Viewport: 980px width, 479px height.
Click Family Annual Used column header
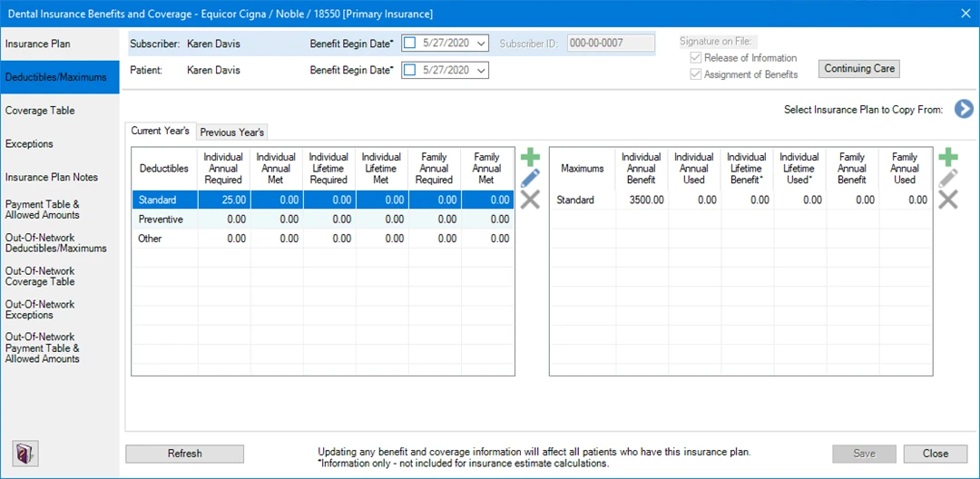point(905,169)
